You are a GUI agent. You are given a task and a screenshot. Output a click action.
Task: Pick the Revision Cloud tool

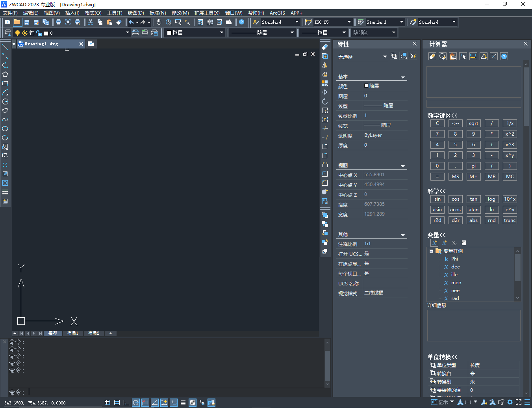pos(5,110)
